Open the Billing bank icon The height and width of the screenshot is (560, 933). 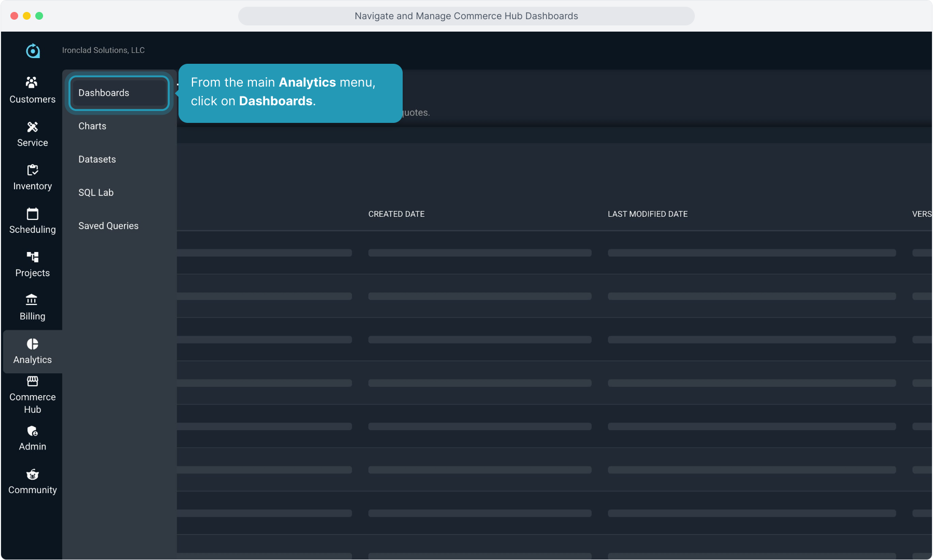pos(32,300)
